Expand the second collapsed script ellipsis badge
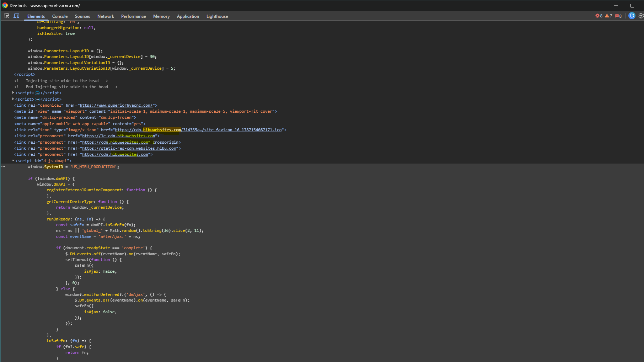This screenshot has width=644, height=362. [x=37, y=100]
